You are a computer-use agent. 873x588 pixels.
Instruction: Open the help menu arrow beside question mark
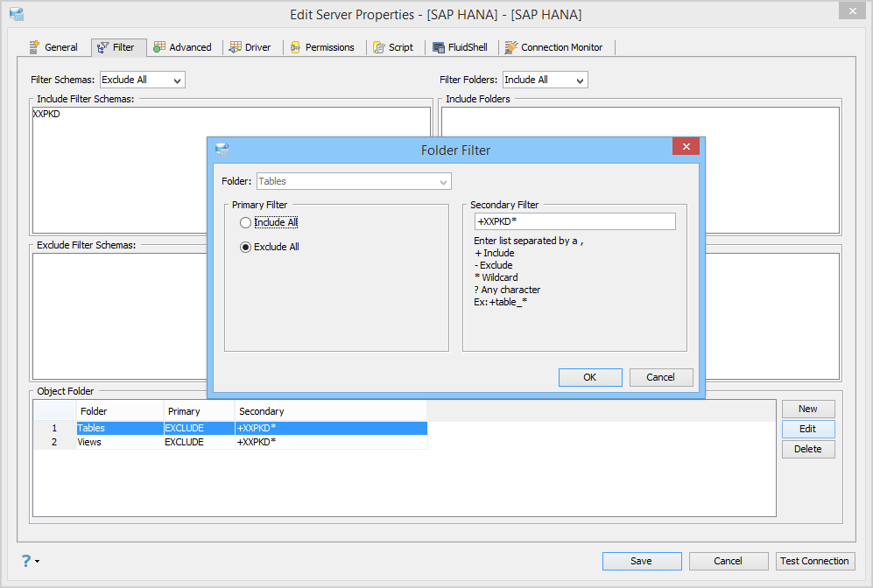[x=38, y=561]
